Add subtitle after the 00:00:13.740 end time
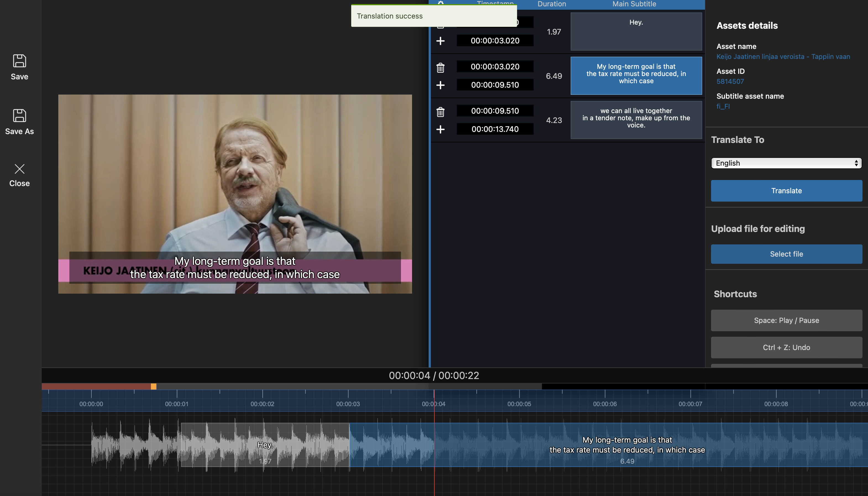868x496 pixels. 440,129
